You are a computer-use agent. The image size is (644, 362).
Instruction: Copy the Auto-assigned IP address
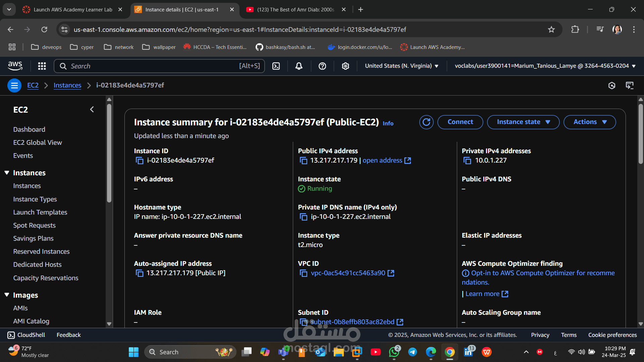[139, 273]
